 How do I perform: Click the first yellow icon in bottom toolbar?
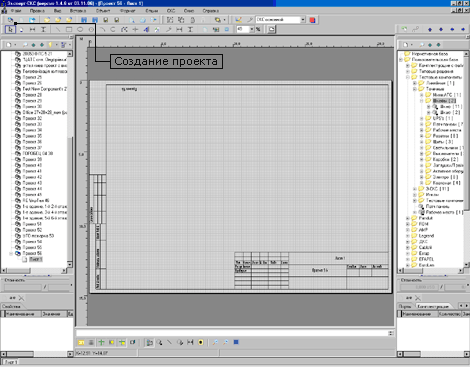tap(81, 342)
